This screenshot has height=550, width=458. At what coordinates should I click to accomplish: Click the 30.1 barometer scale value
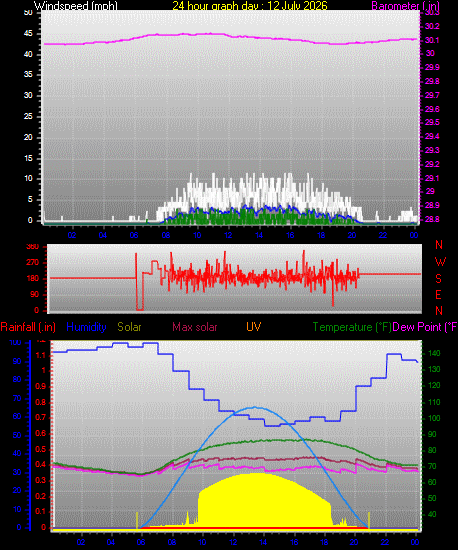coord(432,40)
